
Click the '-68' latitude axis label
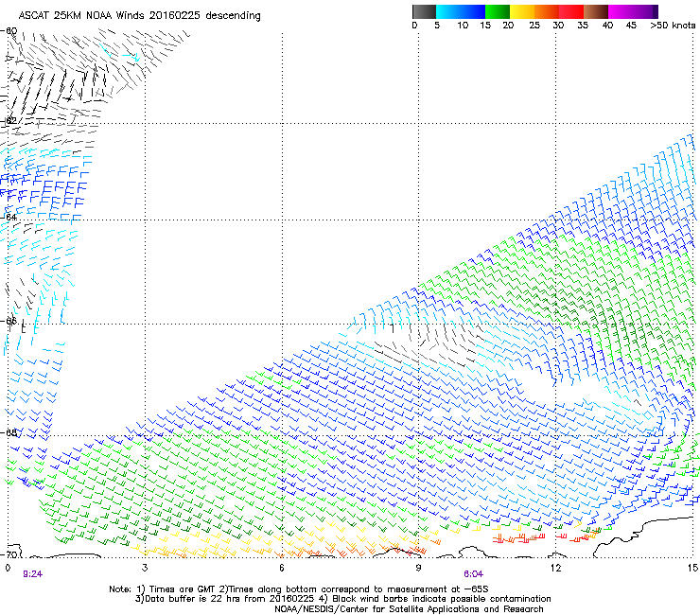pyautogui.click(x=9, y=432)
